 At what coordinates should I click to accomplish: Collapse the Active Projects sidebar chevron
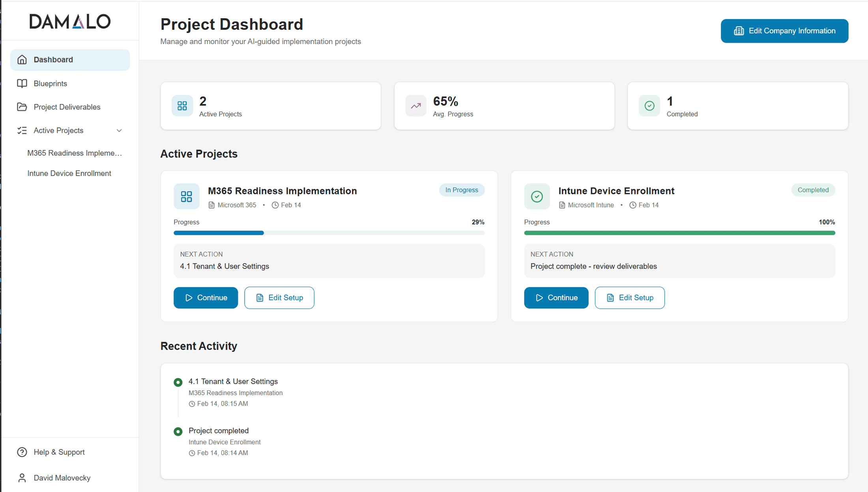click(119, 130)
